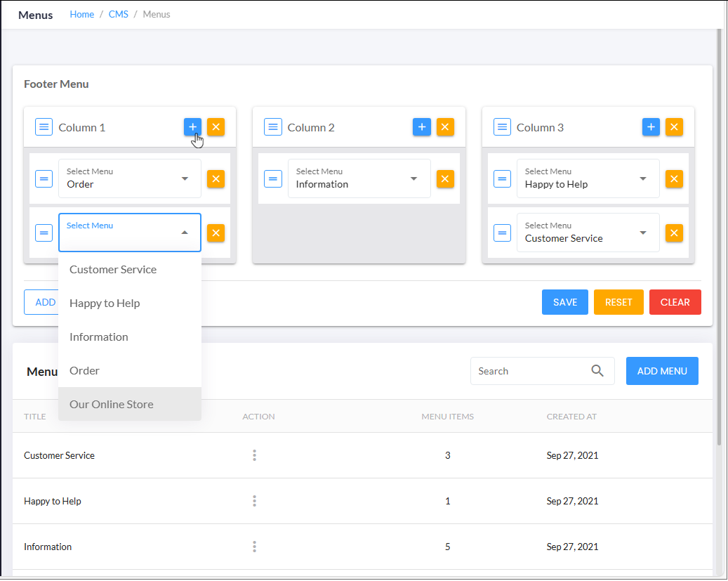Click the Information row's drag handle
The height and width of the screenshot is (581, 728).
(x=273, y=179)
